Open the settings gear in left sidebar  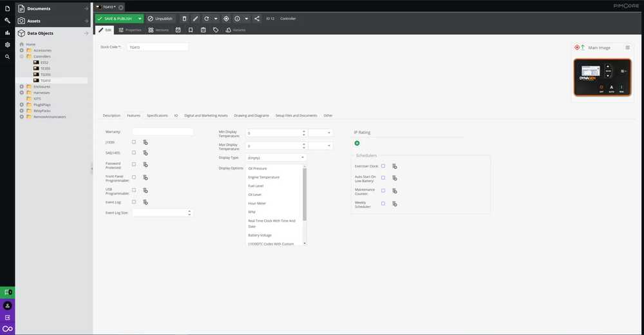point(7,44)
